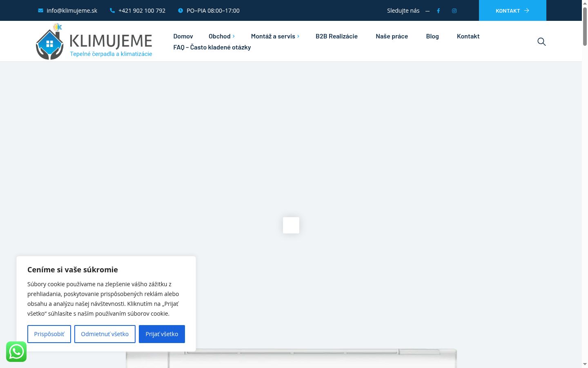The height and width of the screenshot is (368, 588).
Task: Open the search magnifier icon
Action: pos(541,42)
